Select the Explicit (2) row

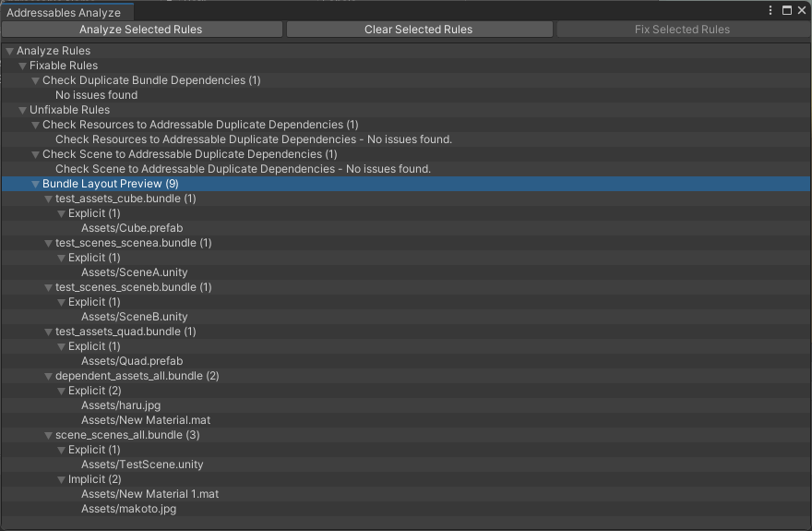[406, 390]
